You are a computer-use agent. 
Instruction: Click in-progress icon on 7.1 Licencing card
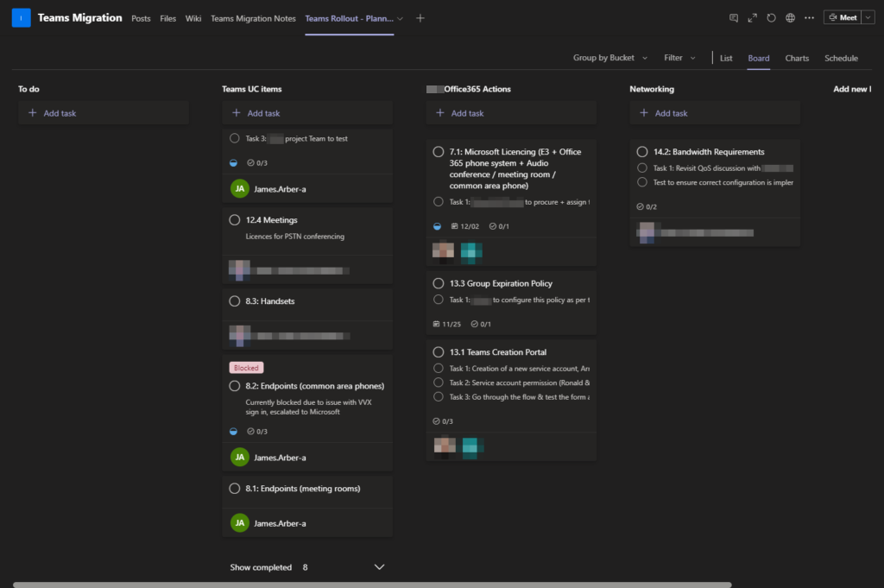pos(437,226)
